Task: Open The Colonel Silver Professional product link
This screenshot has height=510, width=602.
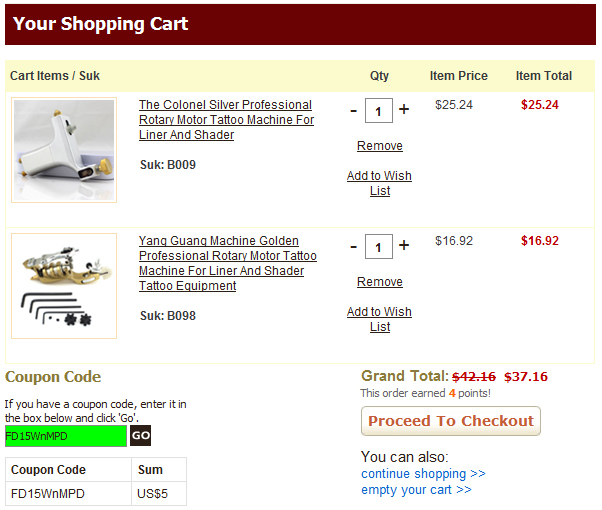Action: pyautogui.click(x=226, y=120)
